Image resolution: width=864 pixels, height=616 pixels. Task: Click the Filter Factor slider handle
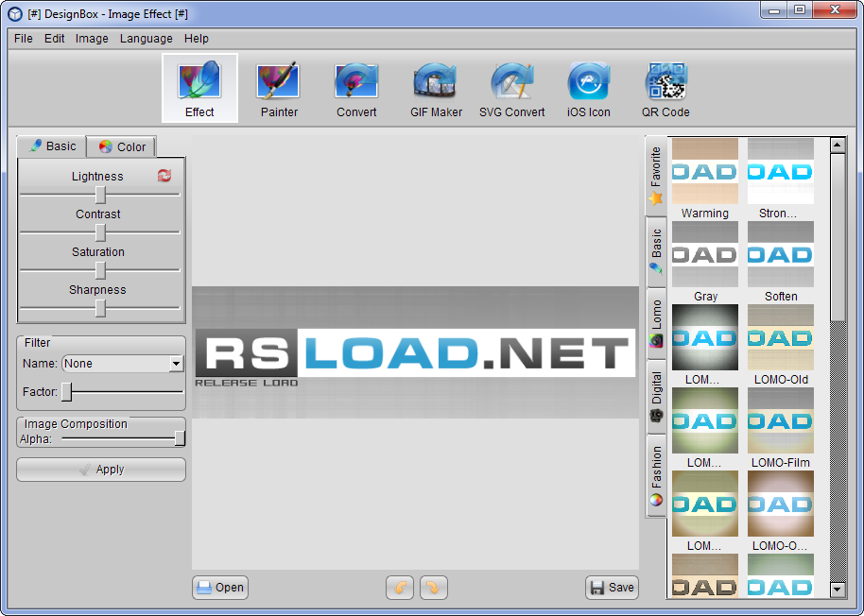point(67,392)
